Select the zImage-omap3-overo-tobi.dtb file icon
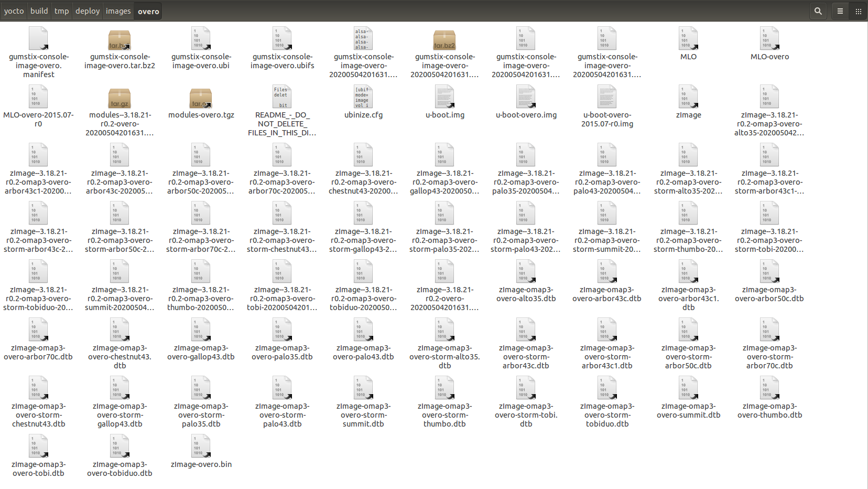868x489 pixels. click(x=38, y=447)
